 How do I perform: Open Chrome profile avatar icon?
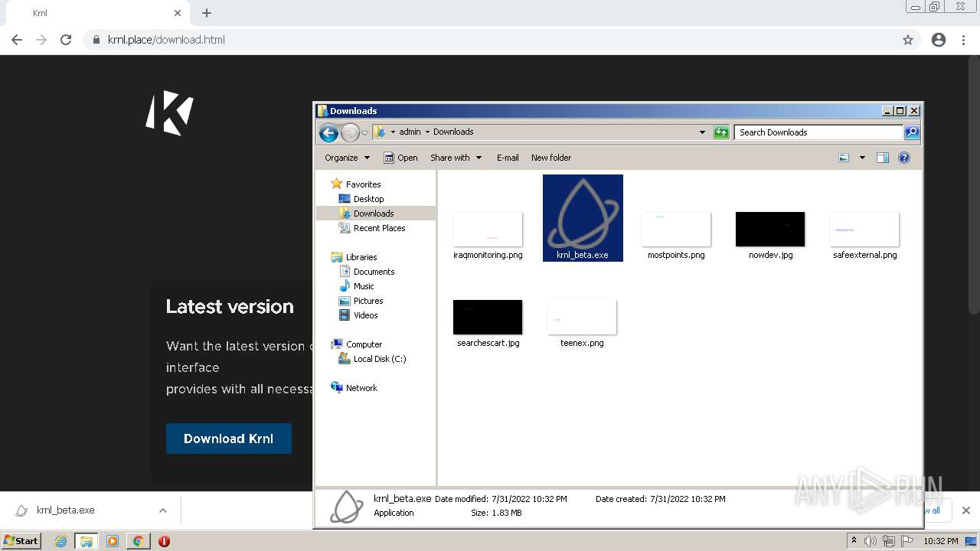[x=939, y=40]
